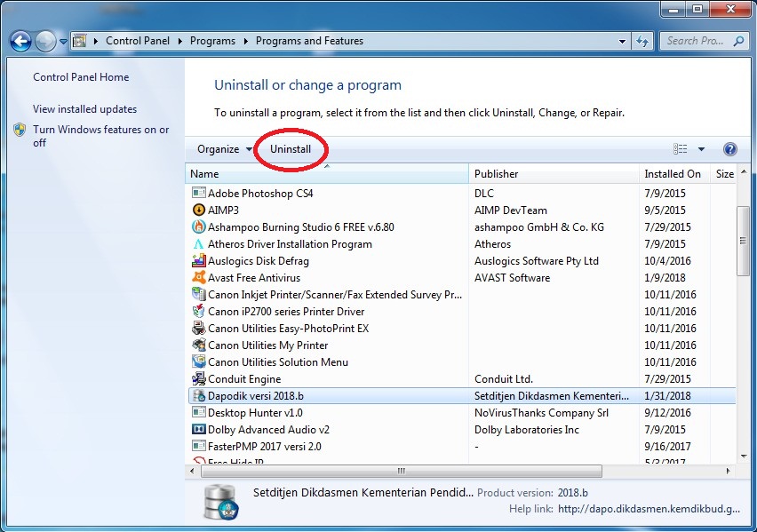The width and height of the screenshot is (757, 532).
Task: Click the large Dapodik database icon in details pane
Action: (221, 502)
